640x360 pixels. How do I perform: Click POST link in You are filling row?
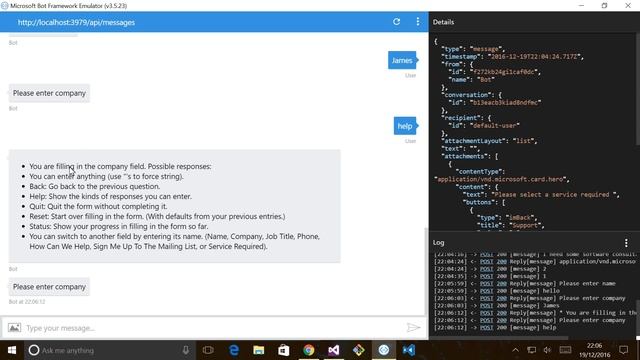click(x=486, y=313)
